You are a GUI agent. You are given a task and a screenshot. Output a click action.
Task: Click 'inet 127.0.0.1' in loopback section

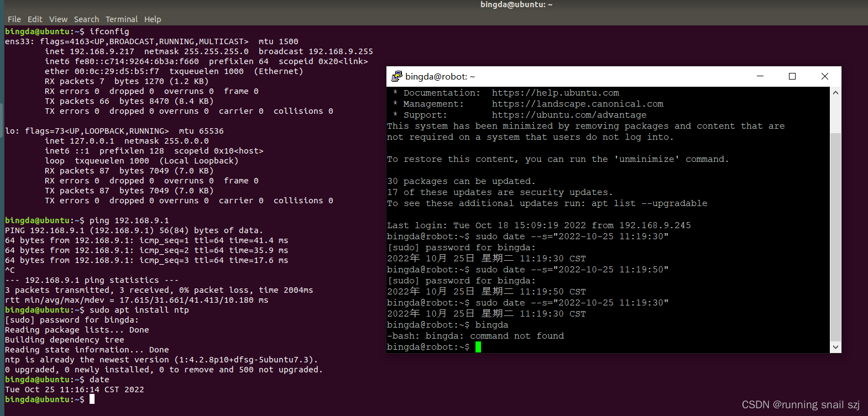tap(80, 141)
